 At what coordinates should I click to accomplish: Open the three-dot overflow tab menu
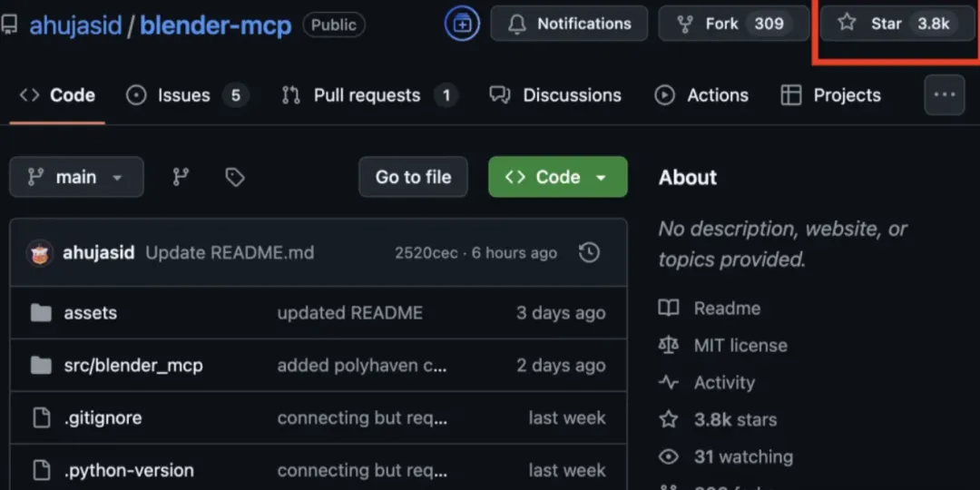945,95
